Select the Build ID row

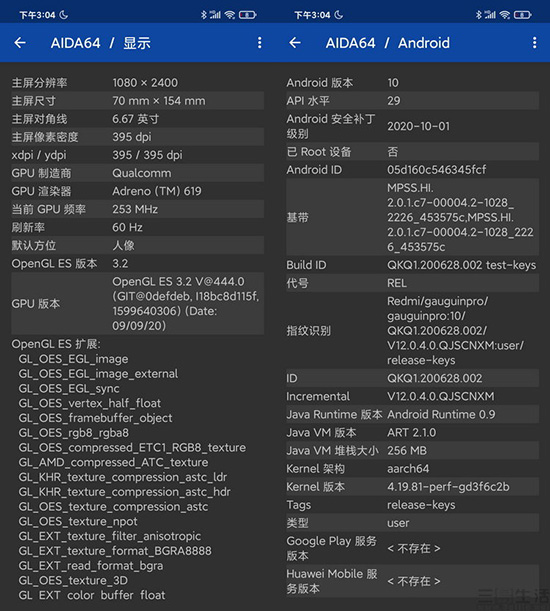[412, 265]
